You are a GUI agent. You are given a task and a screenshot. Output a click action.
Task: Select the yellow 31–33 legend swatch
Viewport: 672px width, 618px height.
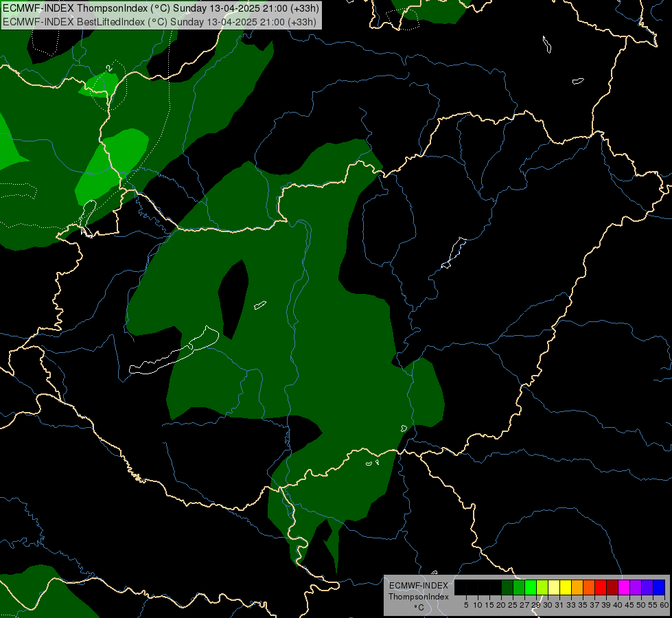(566, 587)
